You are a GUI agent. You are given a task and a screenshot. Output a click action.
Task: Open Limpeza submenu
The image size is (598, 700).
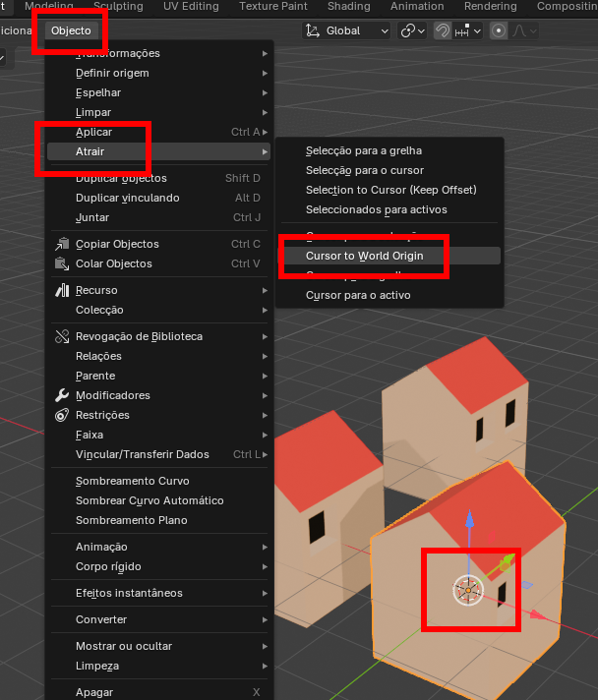point(158,666)
